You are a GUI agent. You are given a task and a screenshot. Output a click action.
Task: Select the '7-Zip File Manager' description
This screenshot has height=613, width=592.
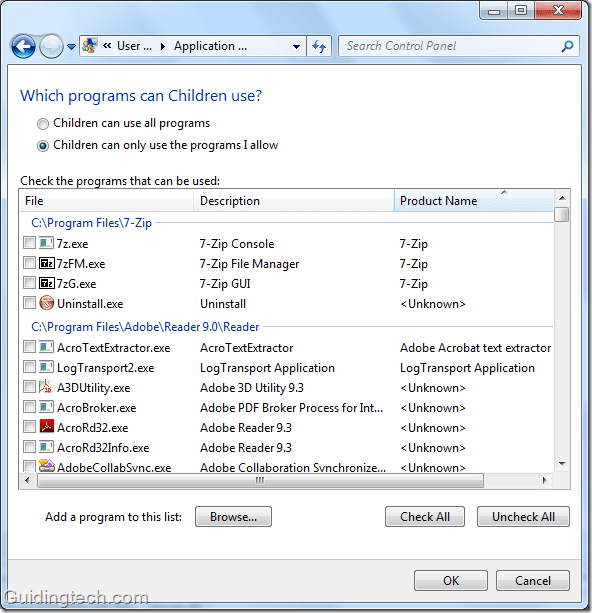point(249,264)
